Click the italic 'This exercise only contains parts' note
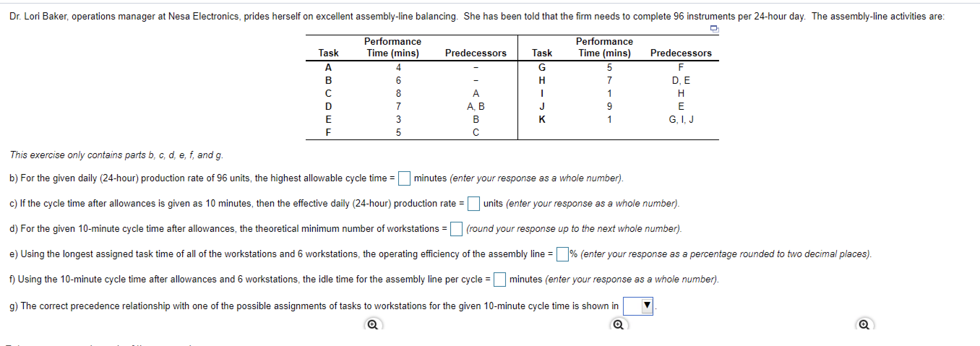Image resolution: width=980 pixels, height=346 pixels. (x=116, y=155)
